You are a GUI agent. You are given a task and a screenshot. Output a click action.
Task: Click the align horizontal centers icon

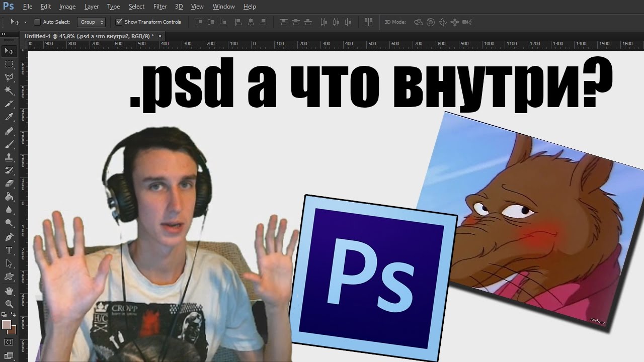(x=250, y=22)
